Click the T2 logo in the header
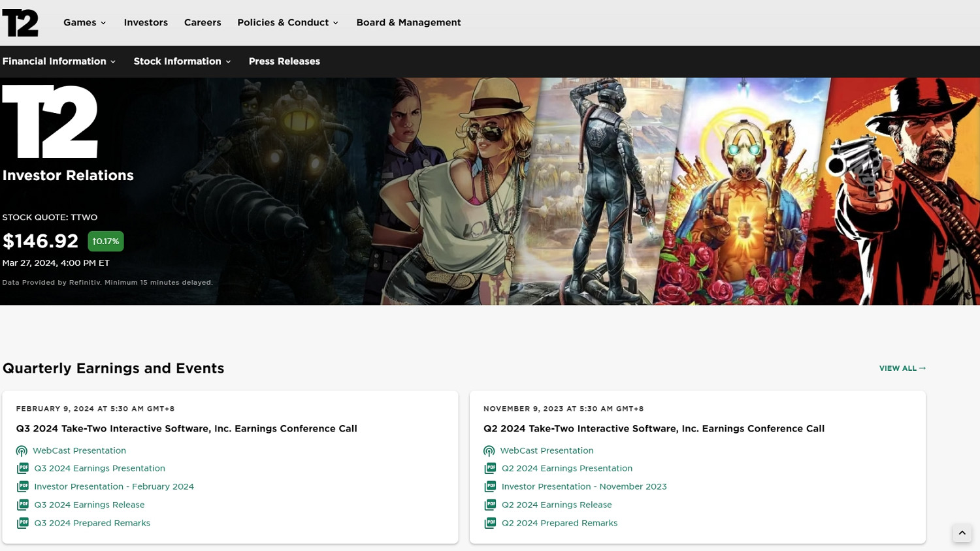 pyautogui.click(x=20, y=23)
